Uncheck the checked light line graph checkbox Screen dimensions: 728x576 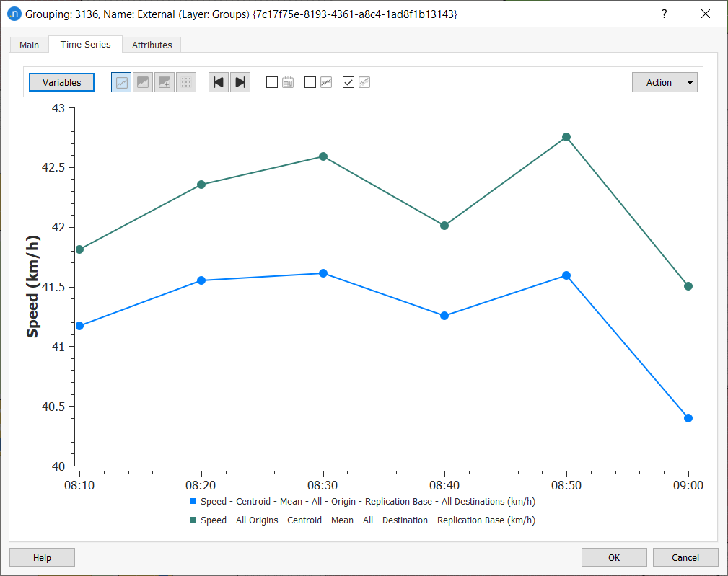coord(348,82)
